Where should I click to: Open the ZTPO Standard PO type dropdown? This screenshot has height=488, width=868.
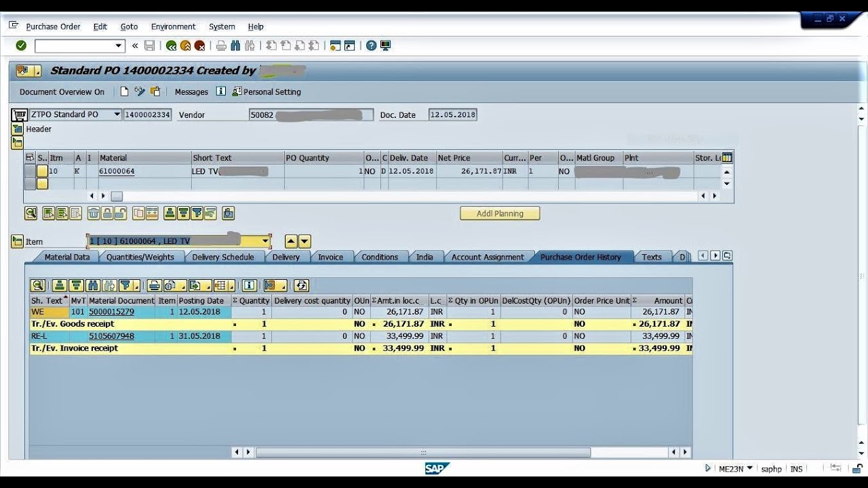click(117, 115)
